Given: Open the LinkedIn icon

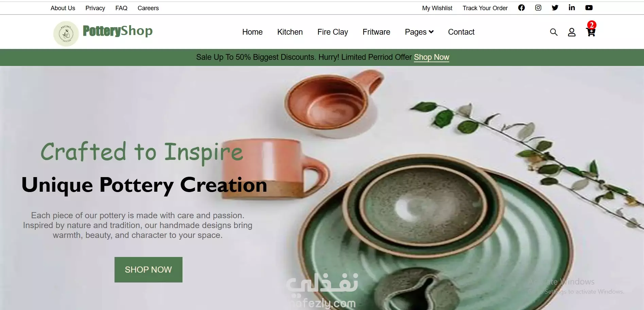Looking at the screenshot, I should coord(572,7).
